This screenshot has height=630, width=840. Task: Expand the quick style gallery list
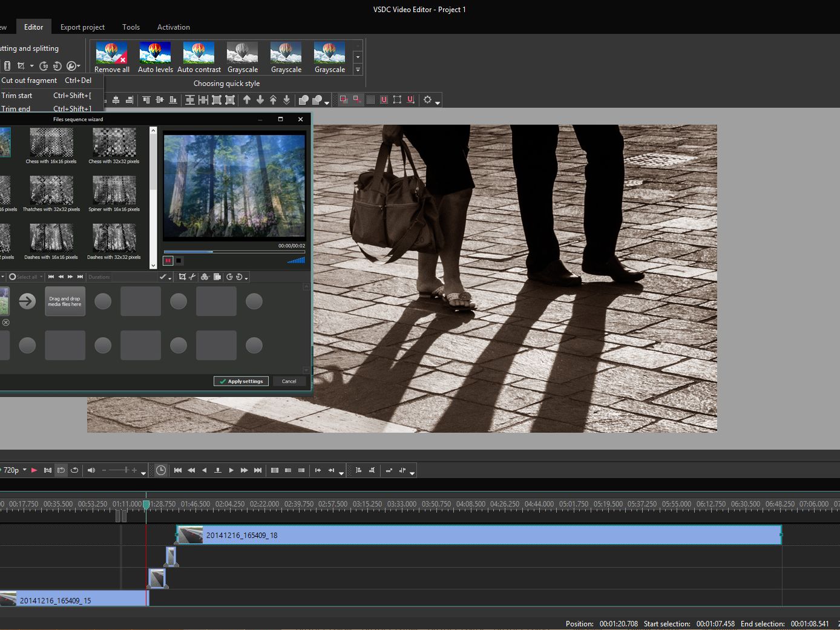tap(358, 70)
